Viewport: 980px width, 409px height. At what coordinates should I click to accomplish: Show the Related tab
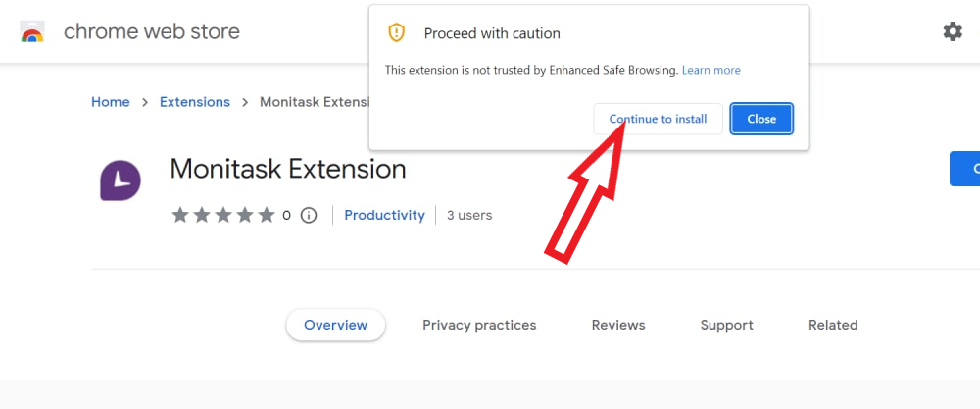tap(833, 326)
